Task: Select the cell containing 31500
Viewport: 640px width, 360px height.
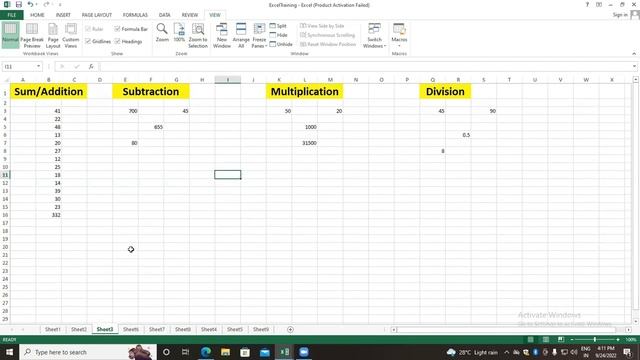Action: (x=304, y=143)
